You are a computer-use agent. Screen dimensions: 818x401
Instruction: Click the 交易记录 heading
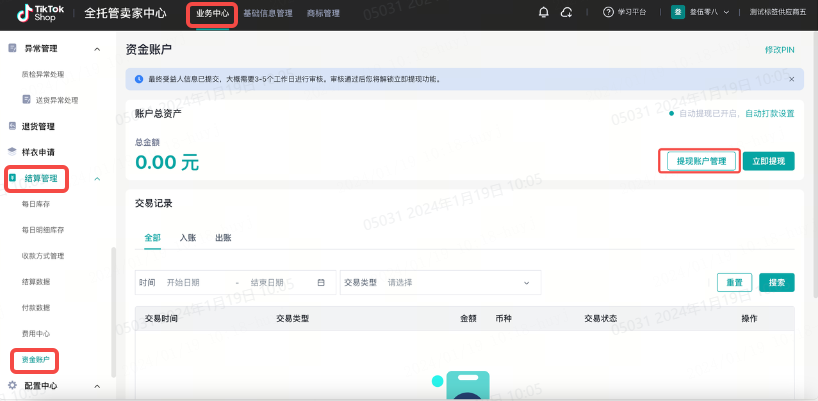pyautogui.click(x=153, y=203)
